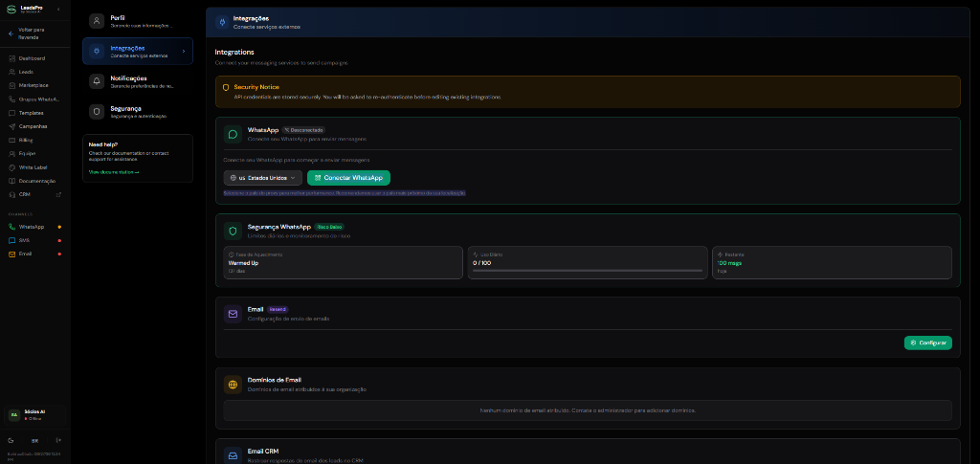
Task: Click the Warmed Up status text
Action: pos(244,263)
